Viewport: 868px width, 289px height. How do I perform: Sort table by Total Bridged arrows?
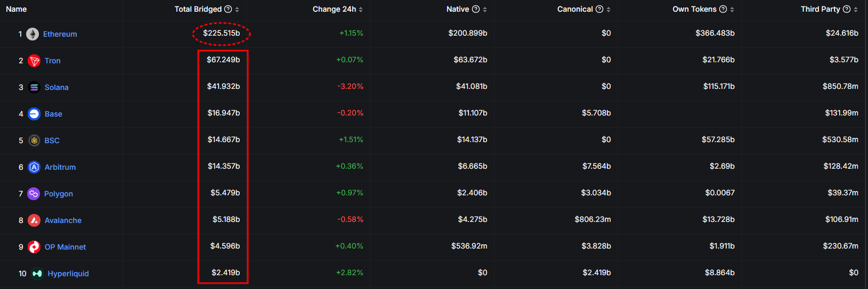tap(237, 10)
